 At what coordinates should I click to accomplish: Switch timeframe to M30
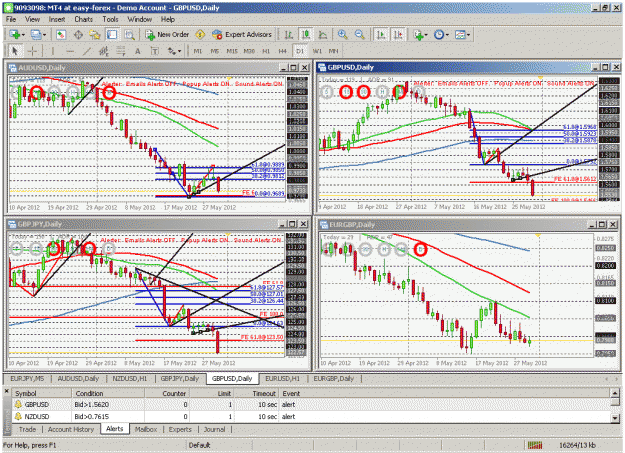[249, 51]
